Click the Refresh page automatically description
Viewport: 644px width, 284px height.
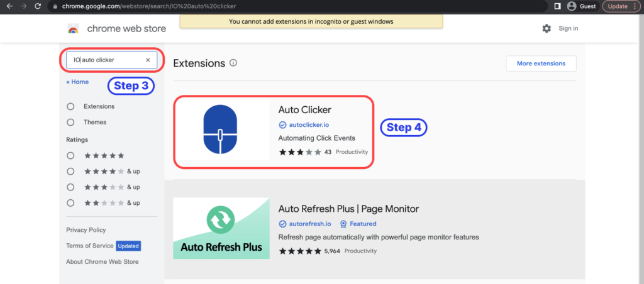(379, 238)
